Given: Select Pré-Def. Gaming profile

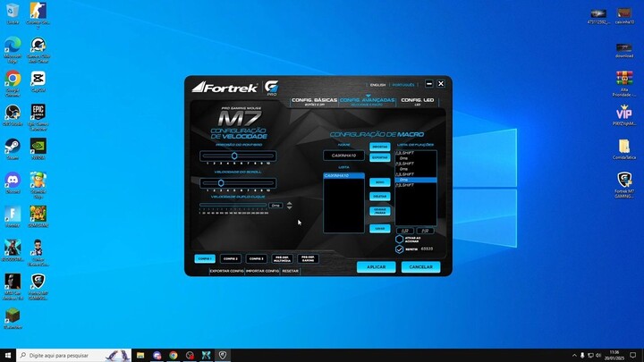Looking at the screenshot, I should click(308, 259).
